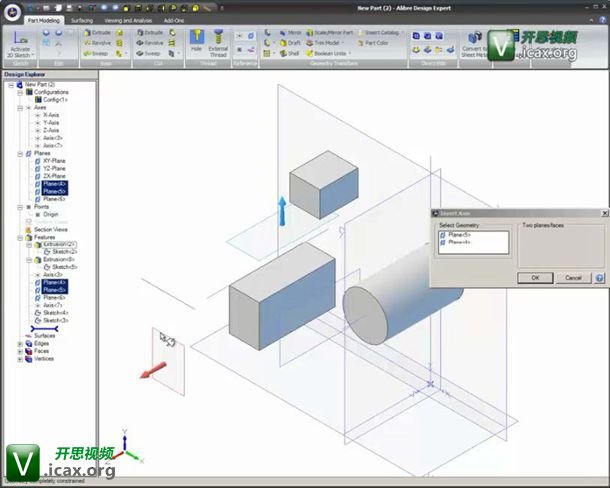610x488 pixels.
Task: Open the help icon in Insert Axis dialog
Action: pos(599,278)
